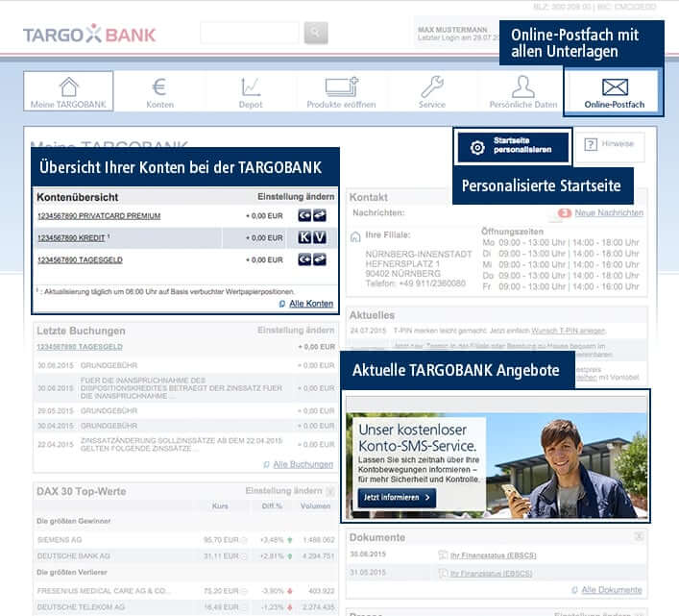
Task: Select the 30.06.2015 GRUNDGEBÜHR booking row
Action: click(x=185, y=365)
